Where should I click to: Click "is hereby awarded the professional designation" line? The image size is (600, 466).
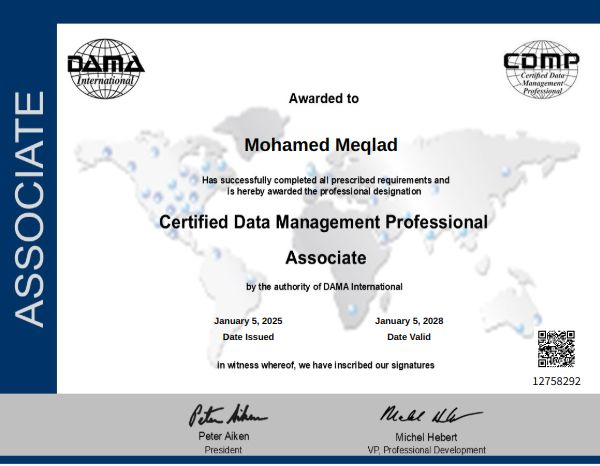(x=324, y=191)
